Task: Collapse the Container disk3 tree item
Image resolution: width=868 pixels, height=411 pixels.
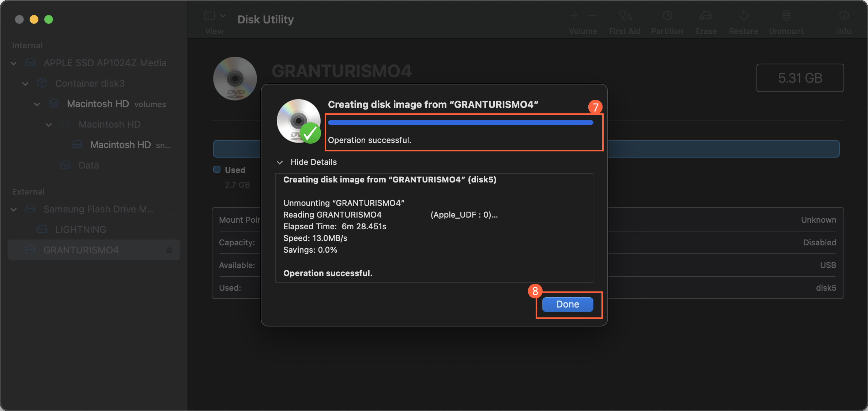Action: click(x=25, y=83)
